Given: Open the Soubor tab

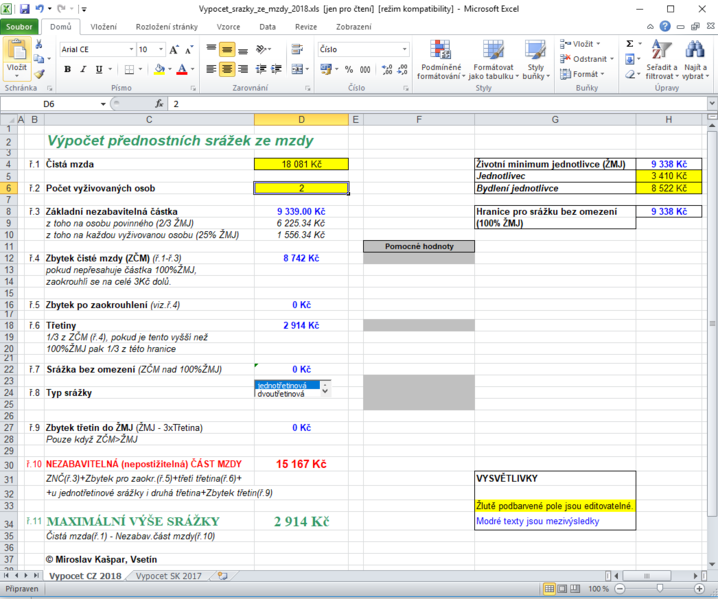Looking at the screenshot, I should pos(19,27).
